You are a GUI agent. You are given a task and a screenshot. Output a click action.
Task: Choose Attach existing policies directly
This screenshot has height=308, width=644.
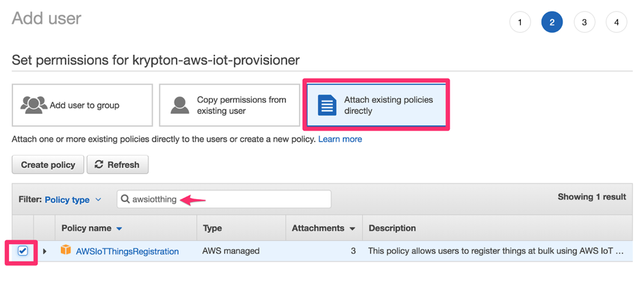coord(376,105)
